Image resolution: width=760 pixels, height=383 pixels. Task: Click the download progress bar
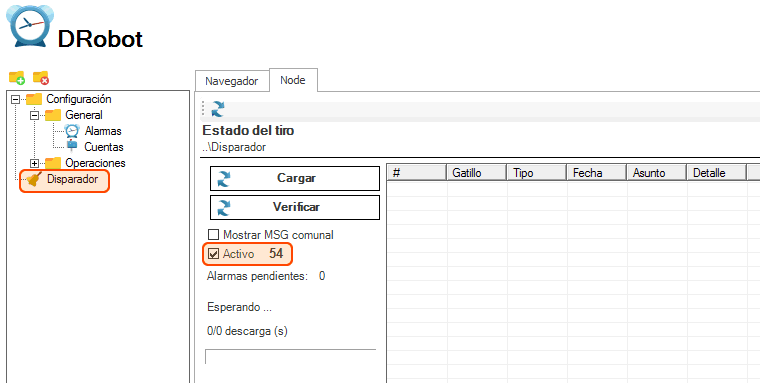pos(291,356)
